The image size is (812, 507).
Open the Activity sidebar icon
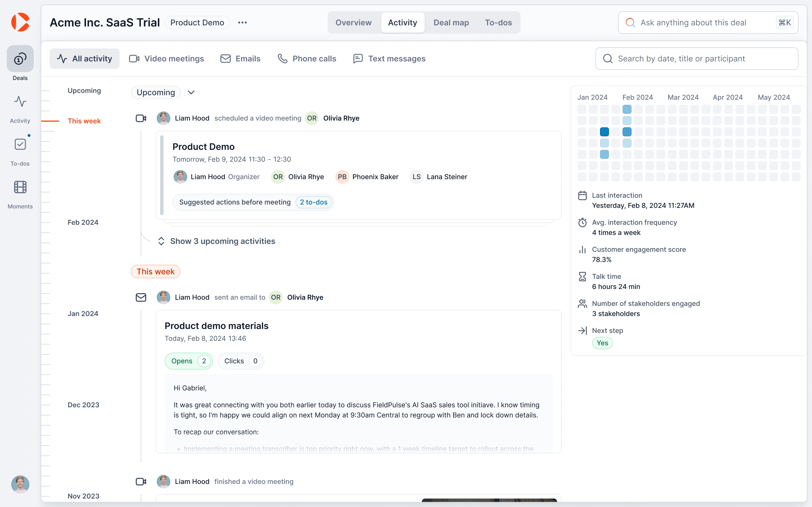click(x=20, y=102)
